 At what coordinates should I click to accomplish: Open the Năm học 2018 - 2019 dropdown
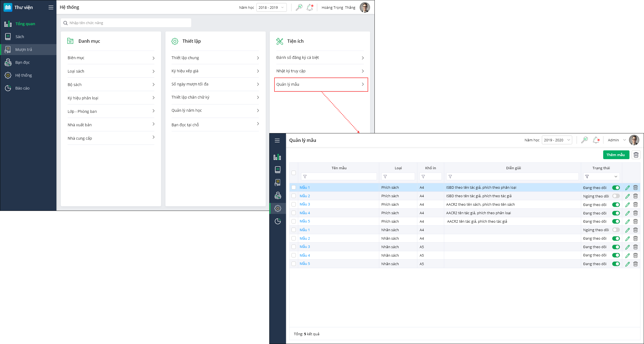(271, 7)
